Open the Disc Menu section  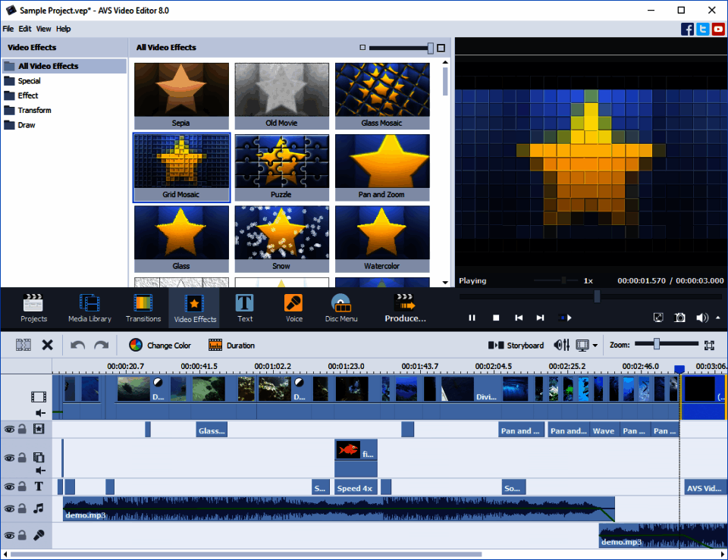[x=341, y=308]
